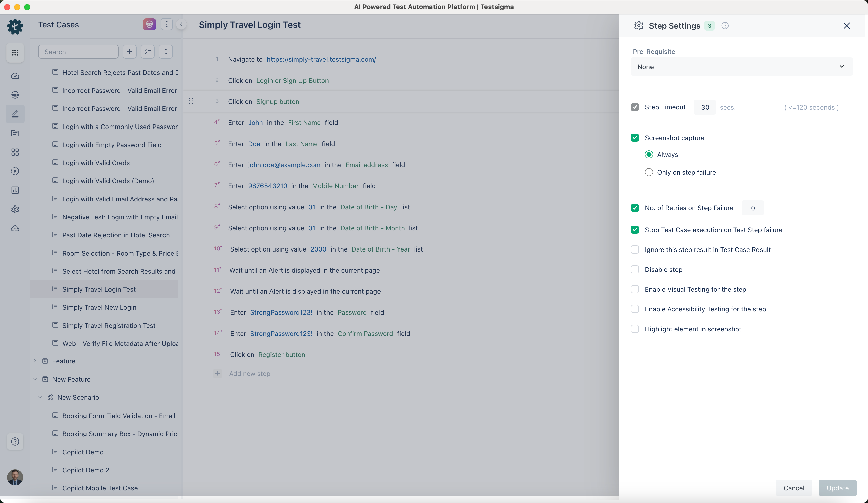The width and height of the screenshot is (868, 503).
Task: Open the Pre-Requisite dropdown
Action: [742, 67]
